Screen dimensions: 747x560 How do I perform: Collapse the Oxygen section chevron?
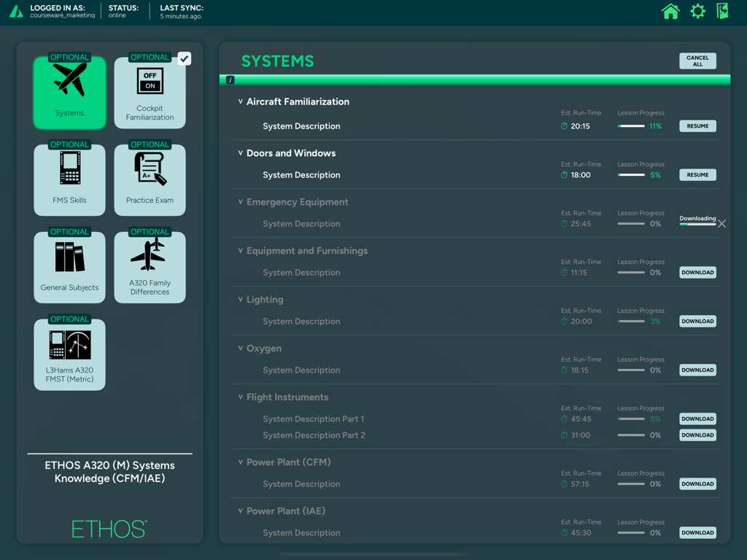(x=241, y=348)
